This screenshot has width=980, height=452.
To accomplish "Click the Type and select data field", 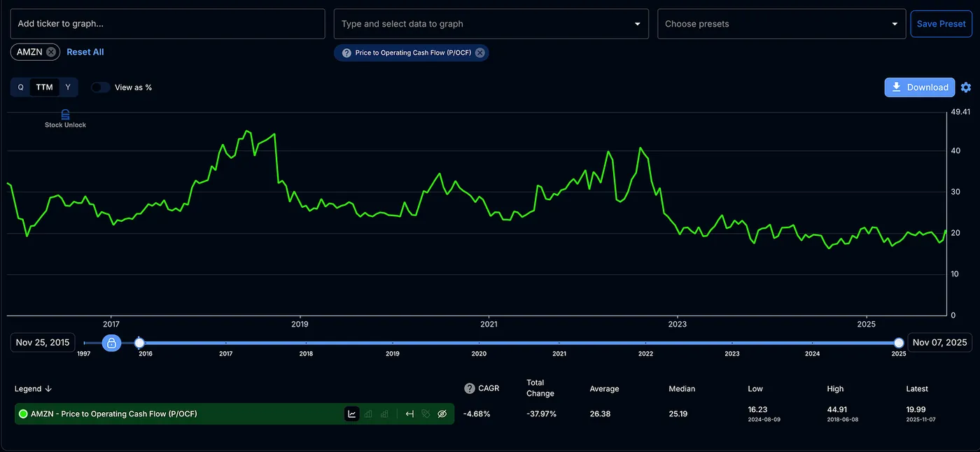I will pos(491,24).
